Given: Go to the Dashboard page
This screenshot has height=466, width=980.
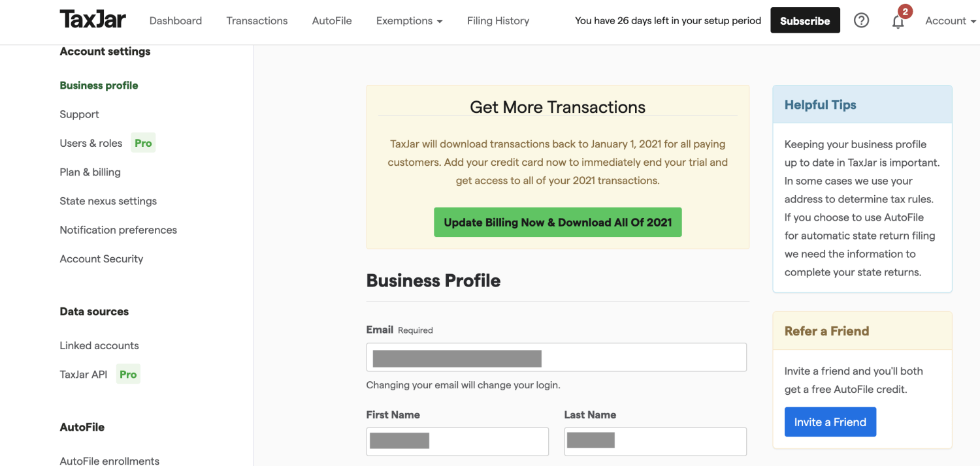Looking at the screenshot, I should coord(175,21).
